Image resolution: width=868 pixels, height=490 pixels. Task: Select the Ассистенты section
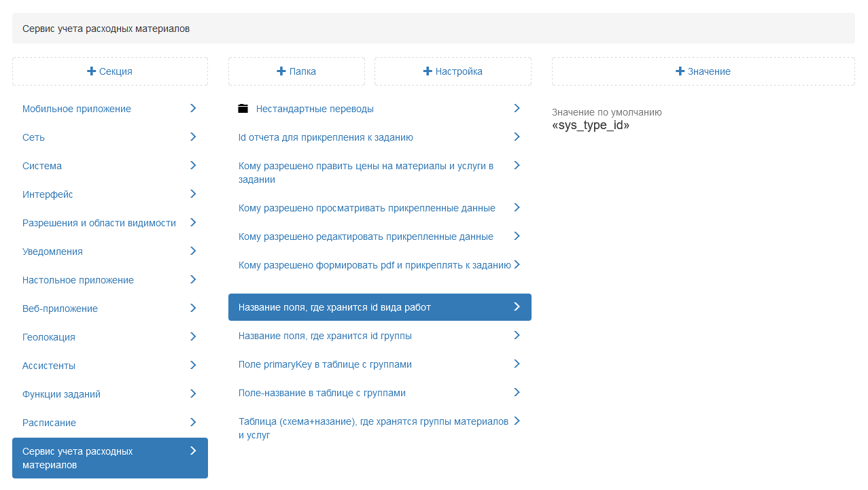pos(49,366)
